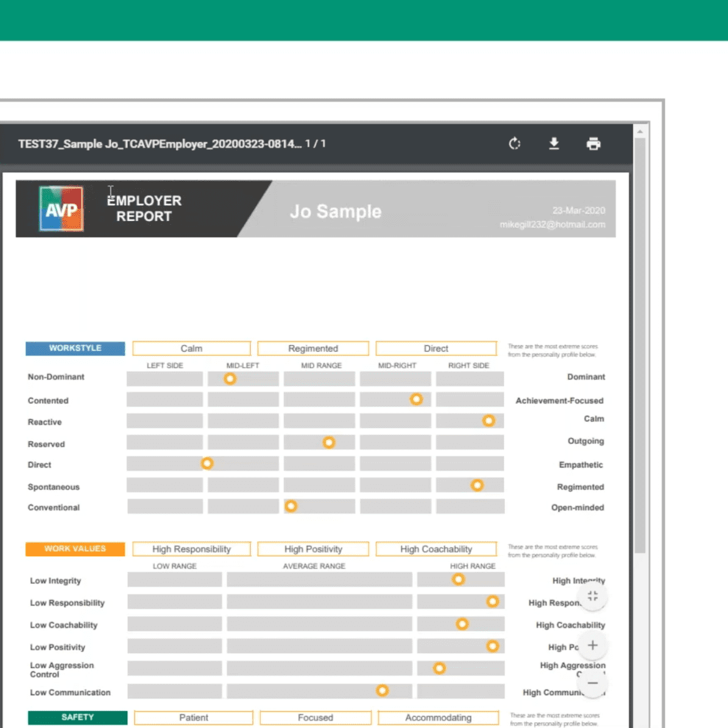Click the Low Communication row score marker
Screen dimensions: 728x728
(382, 690)
